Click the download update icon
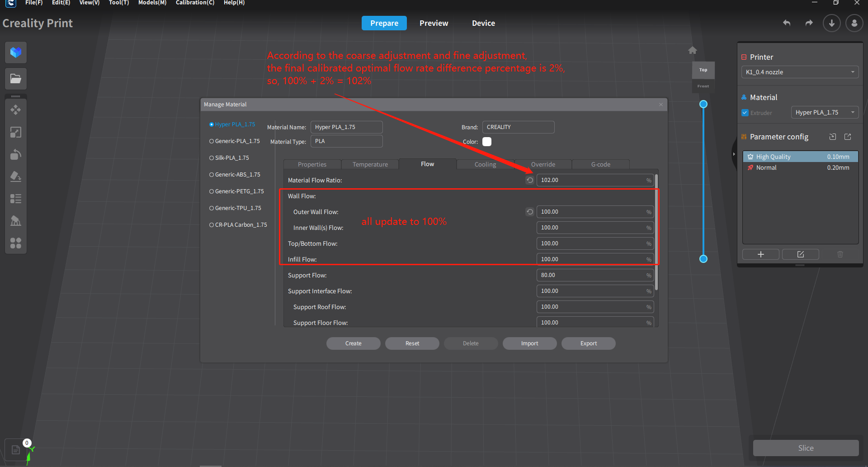 [x=832, y=23]
